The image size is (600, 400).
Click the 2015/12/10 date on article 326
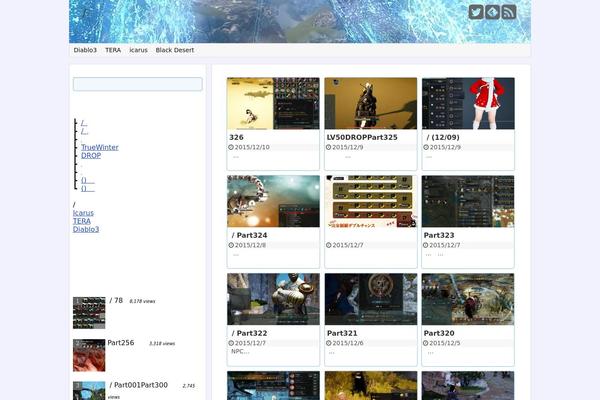point(252,147)
